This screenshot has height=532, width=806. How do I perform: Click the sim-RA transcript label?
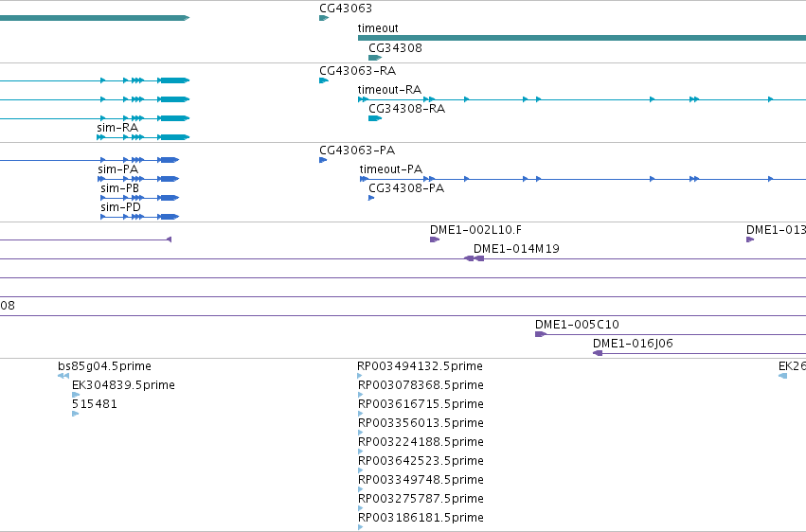(117, 128)
